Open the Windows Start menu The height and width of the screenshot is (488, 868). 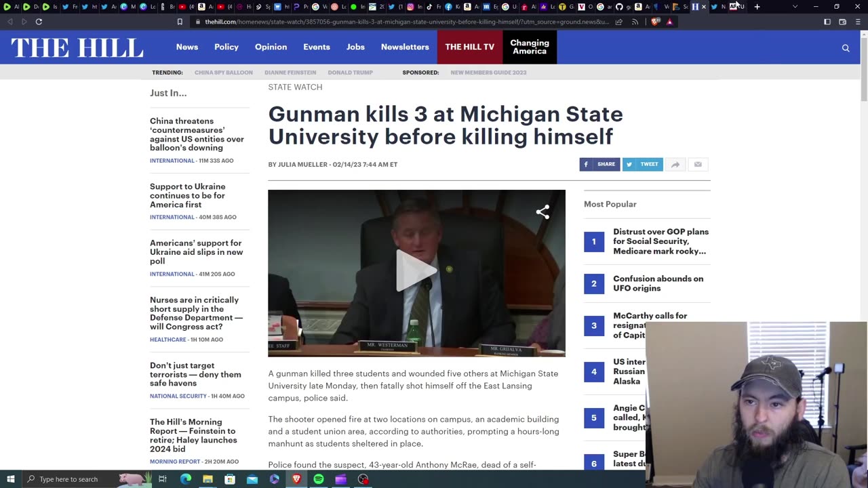(x=10, y=479)
